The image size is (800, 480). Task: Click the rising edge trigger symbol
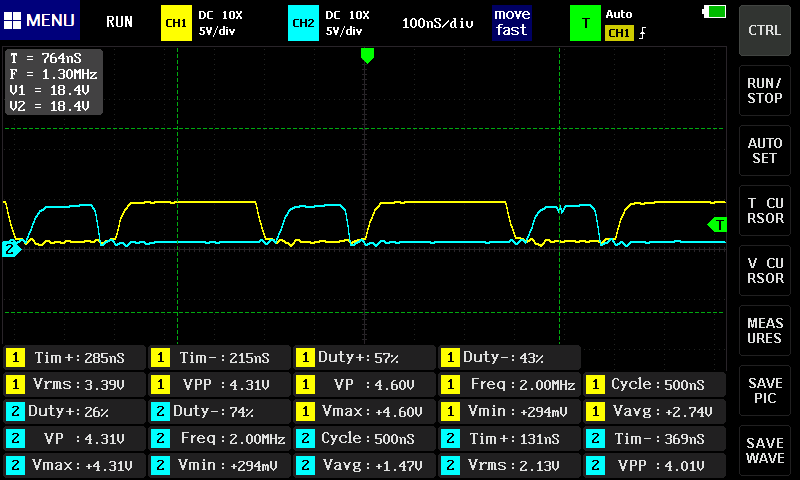click(642, 33)
